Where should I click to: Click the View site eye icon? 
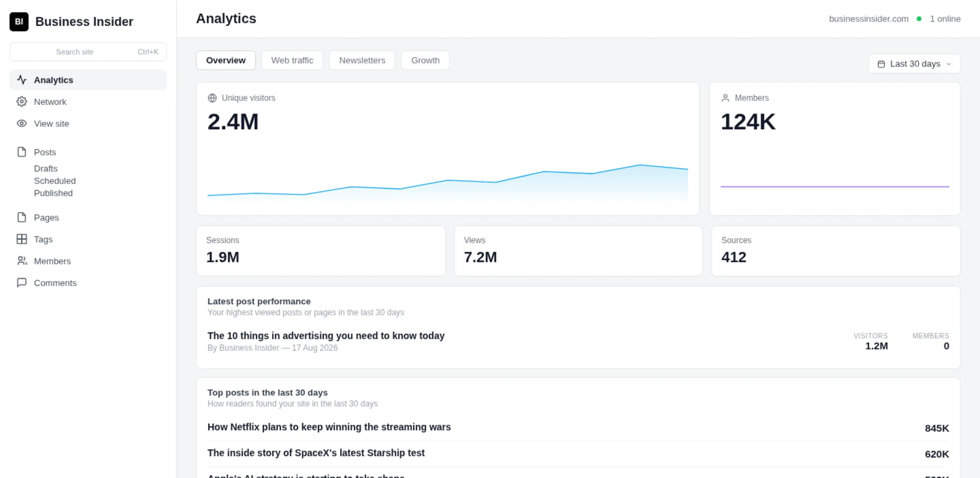pos(22,123)
